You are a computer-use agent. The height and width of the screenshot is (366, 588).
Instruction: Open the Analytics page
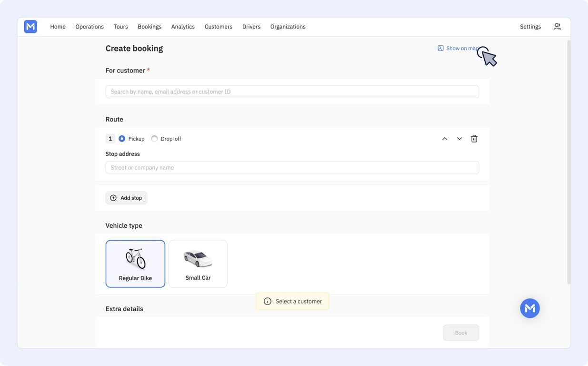pos(183,27)
